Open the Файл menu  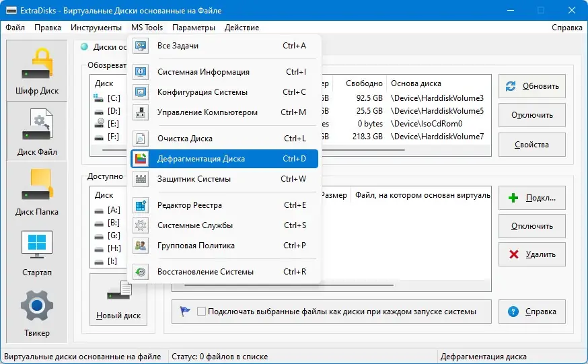coord(15,28)
